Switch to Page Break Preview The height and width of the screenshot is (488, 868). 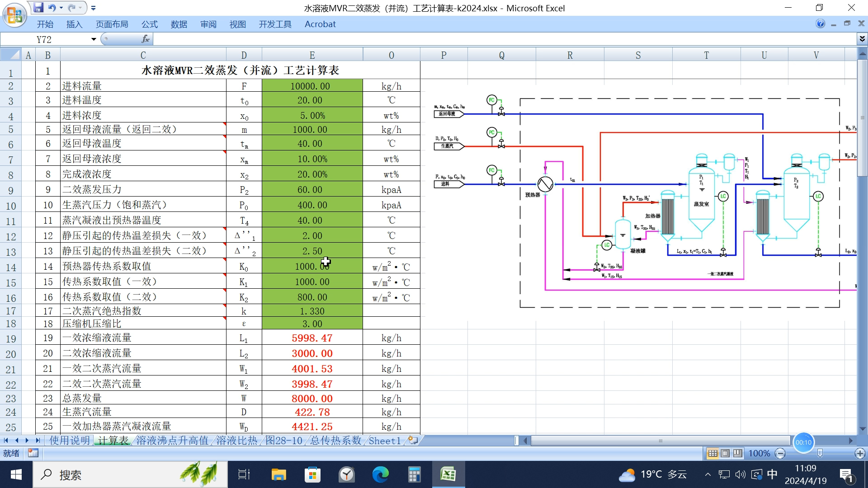click(x=738, y=453)
